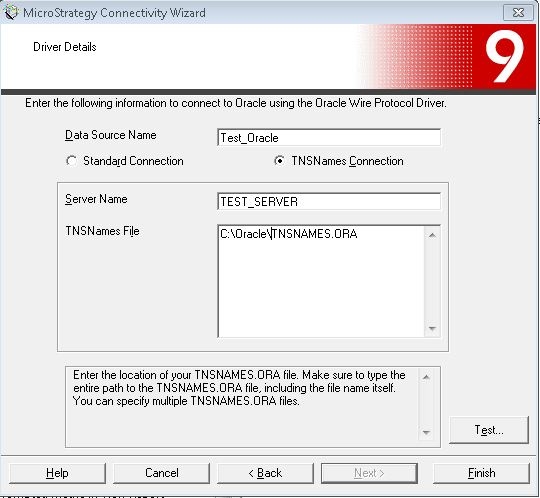Click the disabled Next button

tap(369, 473)
